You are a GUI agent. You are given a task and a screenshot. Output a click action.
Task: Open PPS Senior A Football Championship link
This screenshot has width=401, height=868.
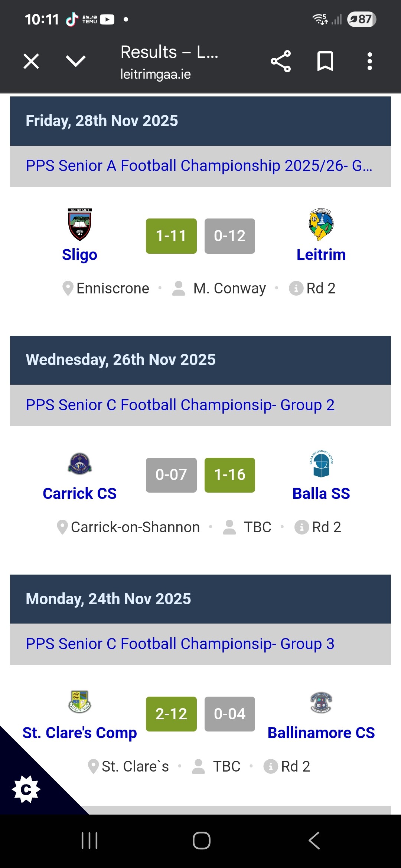pyautogui.click(x=199, y=166)
